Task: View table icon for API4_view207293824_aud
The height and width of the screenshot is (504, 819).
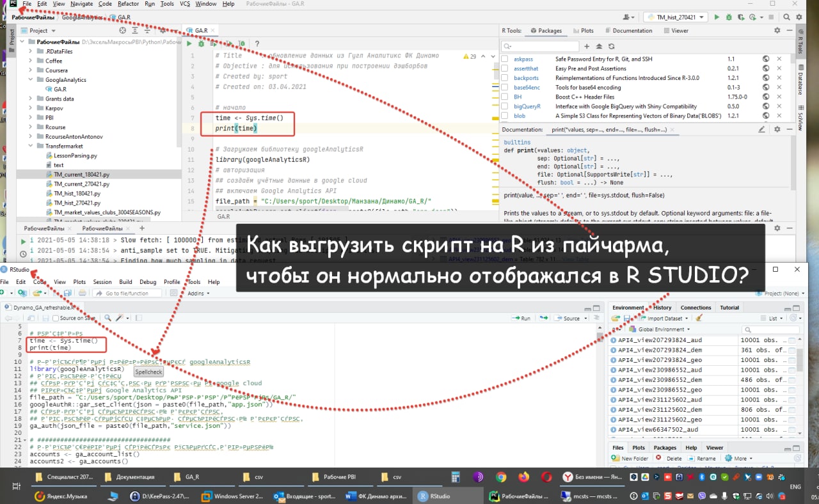Action: pyautogui.click(x=792, y=340)
